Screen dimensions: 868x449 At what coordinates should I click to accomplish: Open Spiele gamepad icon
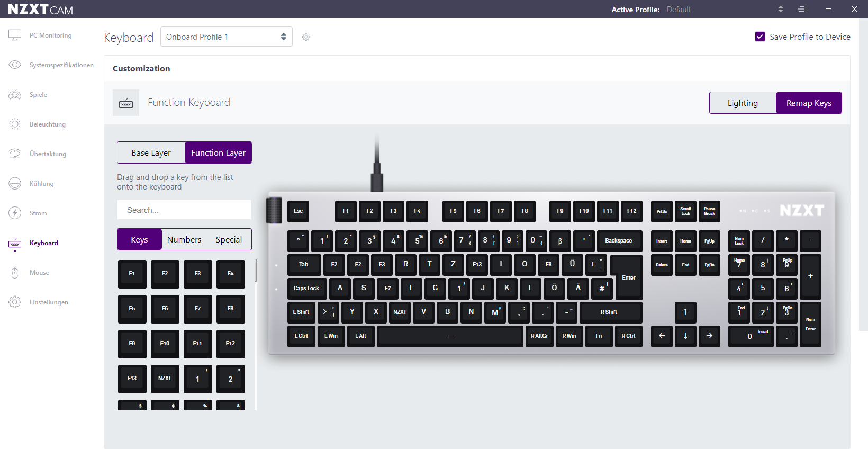[15, 95]
